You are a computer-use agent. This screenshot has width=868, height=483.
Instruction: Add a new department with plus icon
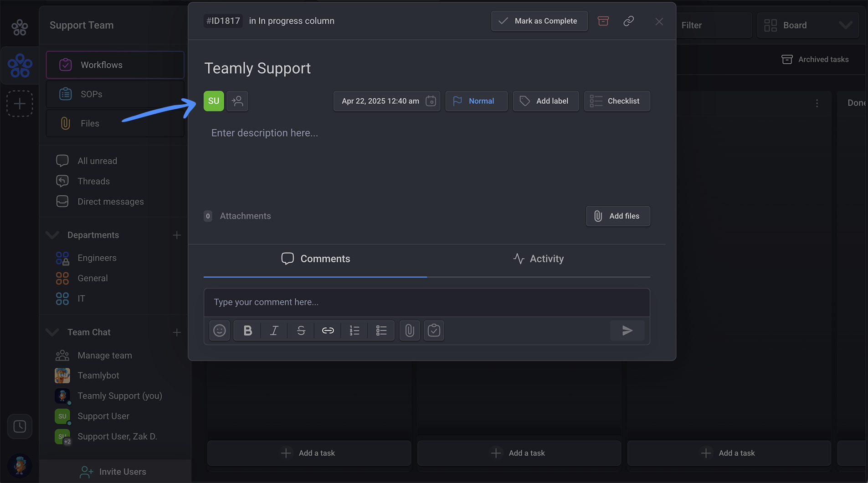[177, 235]
